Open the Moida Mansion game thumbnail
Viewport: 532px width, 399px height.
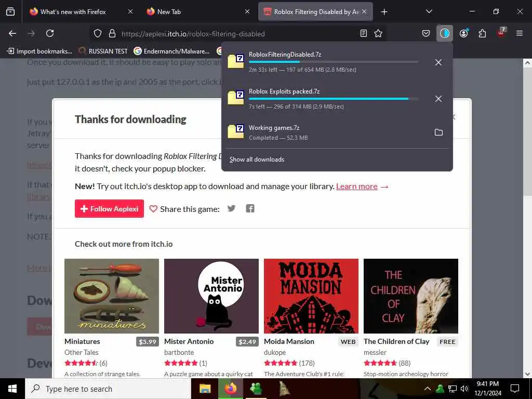click(311, 296)
